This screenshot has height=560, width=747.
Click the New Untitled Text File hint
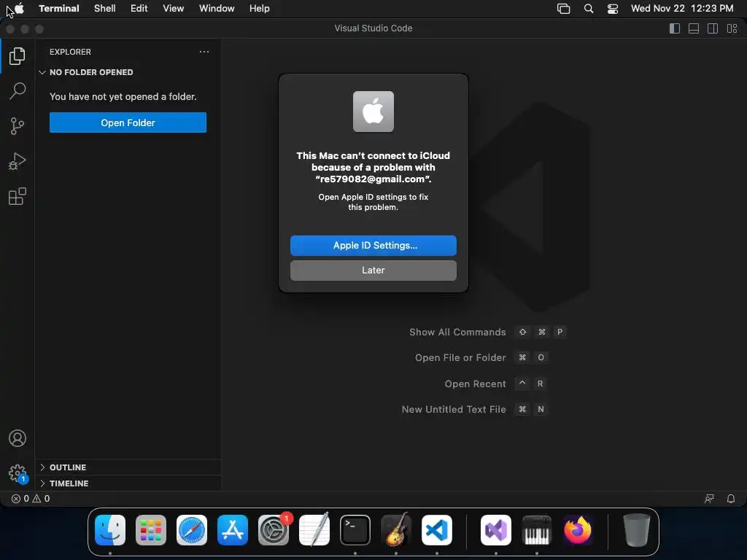pyautogui.click(x=454, y=410)
